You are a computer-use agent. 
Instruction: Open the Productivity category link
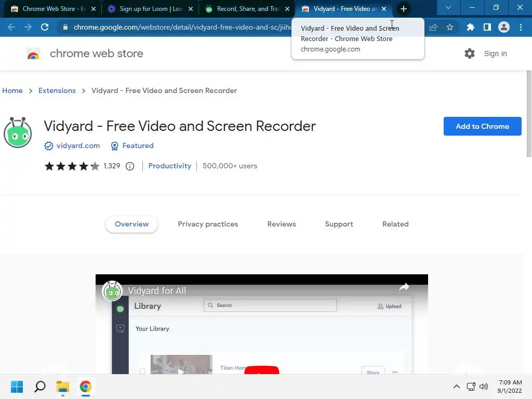click(170, 166)
